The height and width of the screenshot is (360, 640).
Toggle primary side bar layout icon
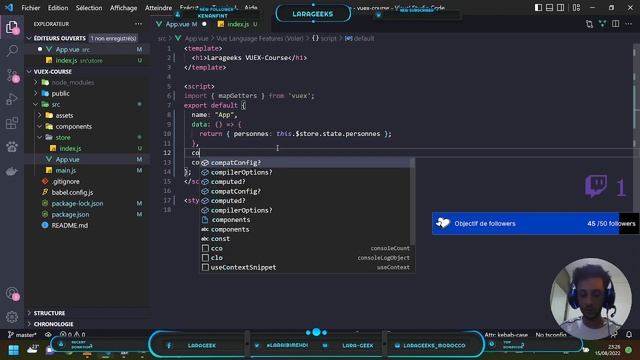point(538,7)
